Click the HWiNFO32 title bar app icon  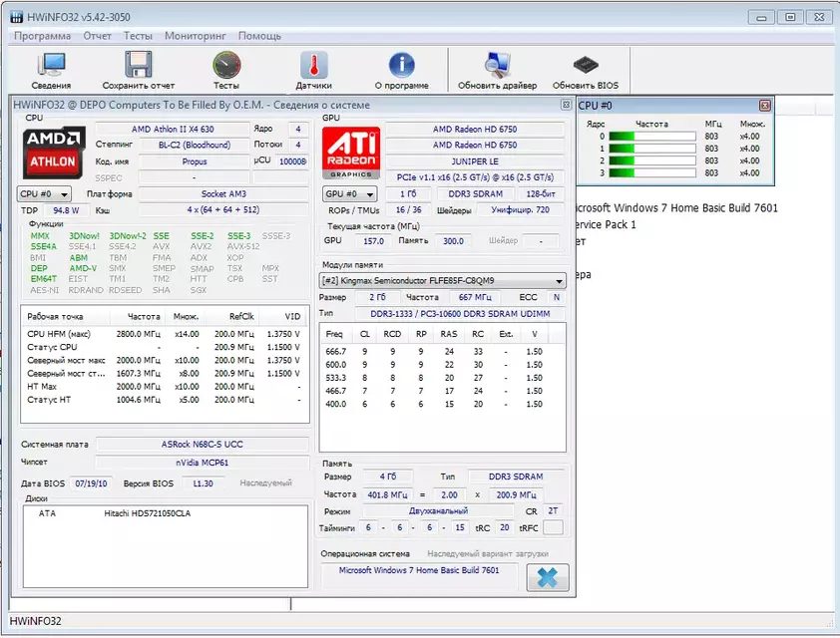[x=17, y=17]
